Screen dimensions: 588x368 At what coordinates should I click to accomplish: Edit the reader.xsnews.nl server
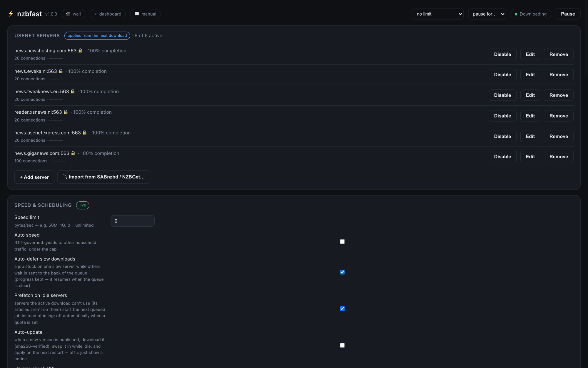tap(530, 116)
